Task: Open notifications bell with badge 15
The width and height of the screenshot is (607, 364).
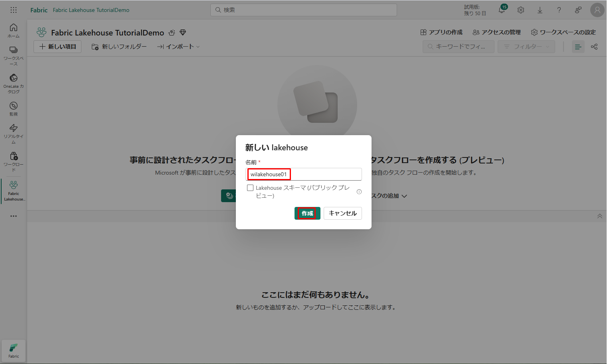Action: (x=502, y=10)
